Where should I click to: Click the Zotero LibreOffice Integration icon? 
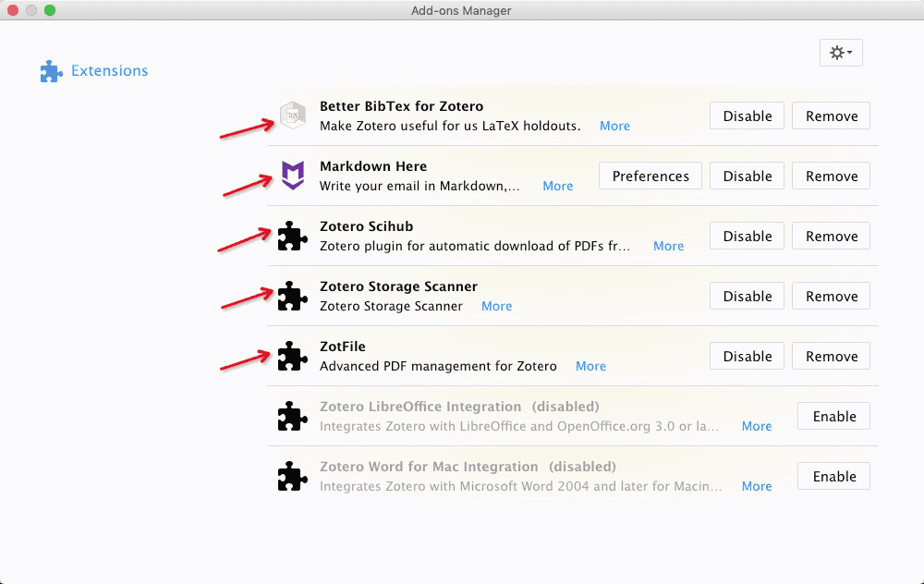click(292, 416)
